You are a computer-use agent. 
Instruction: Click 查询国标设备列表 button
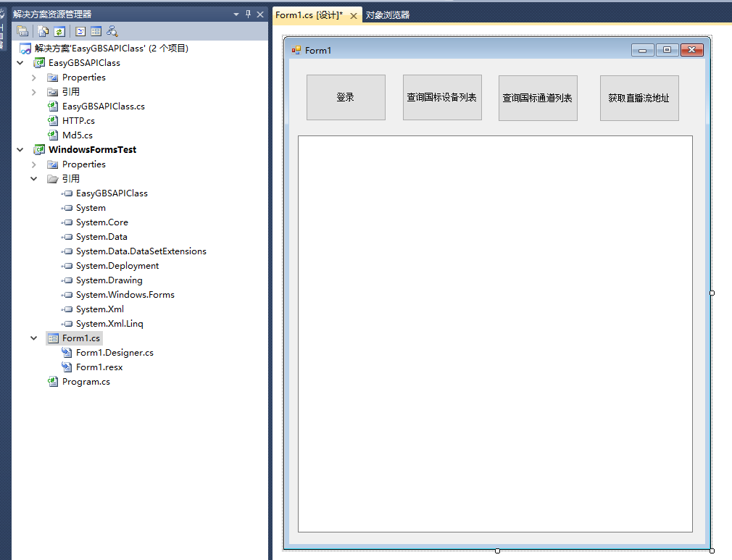tap(442, 98)
